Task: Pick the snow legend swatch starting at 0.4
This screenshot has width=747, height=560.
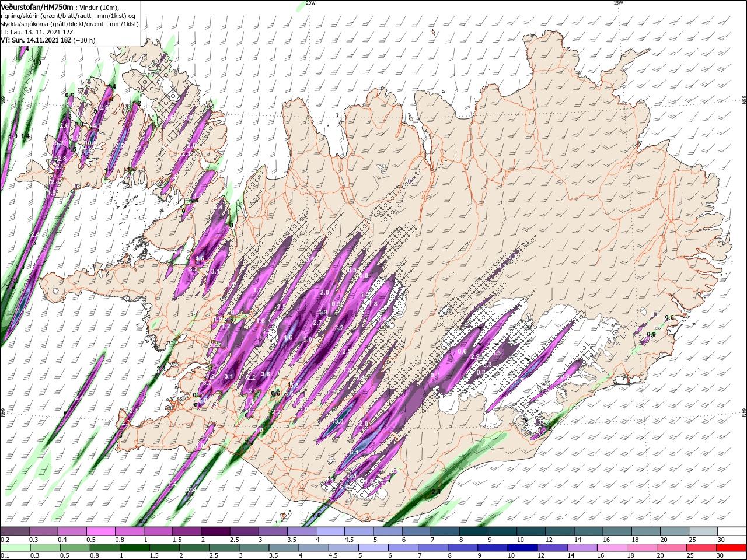Action: [72, 531]
